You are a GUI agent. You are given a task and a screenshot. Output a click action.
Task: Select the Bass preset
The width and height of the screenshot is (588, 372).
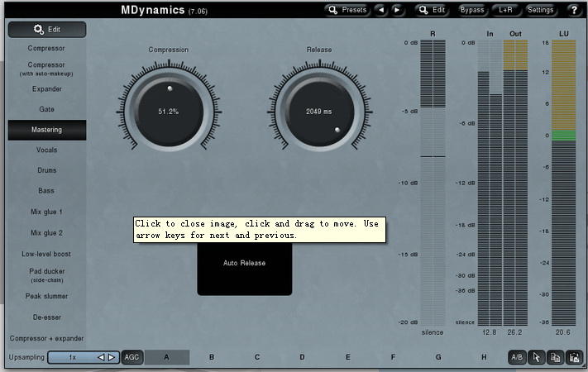[46, 190]
